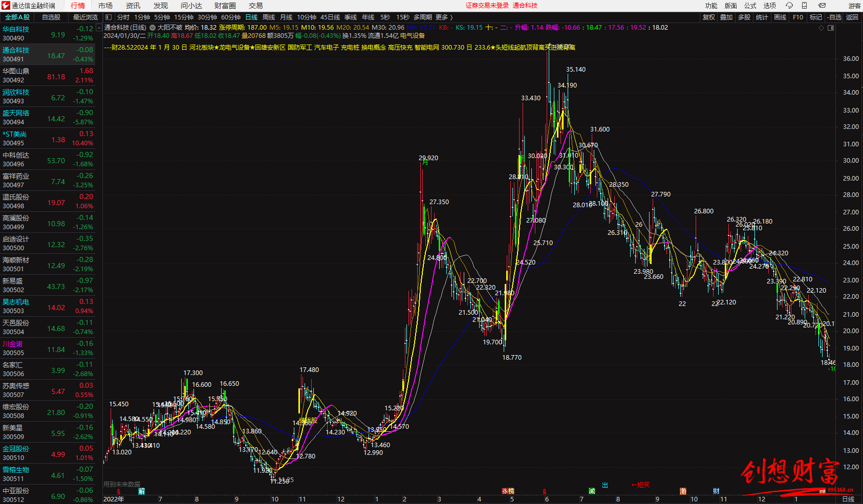Click the -自选 button

tap(834, 17)
